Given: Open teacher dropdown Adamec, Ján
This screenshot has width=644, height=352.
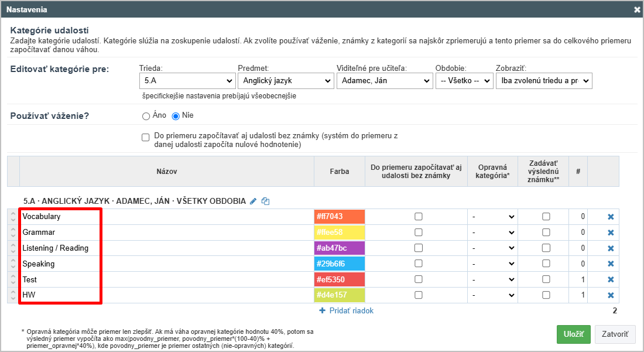Looking at the screenshot, I should coord(385,81).
